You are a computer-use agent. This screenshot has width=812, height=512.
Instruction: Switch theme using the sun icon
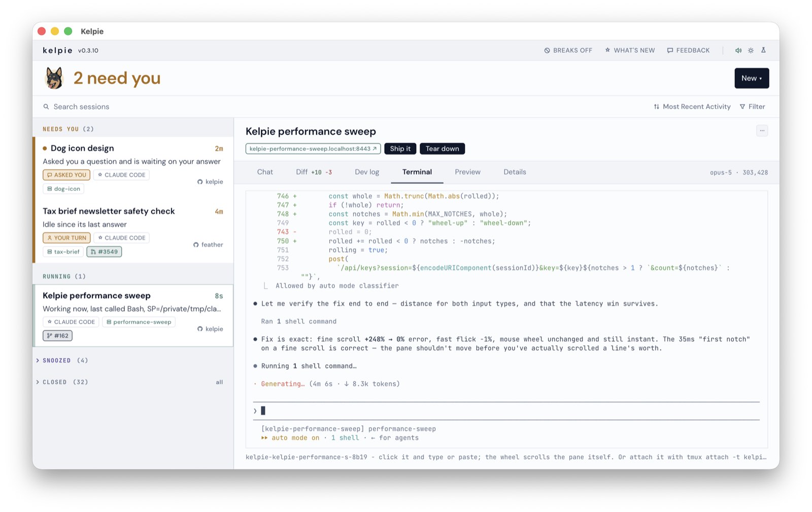(x=751, y=50)
